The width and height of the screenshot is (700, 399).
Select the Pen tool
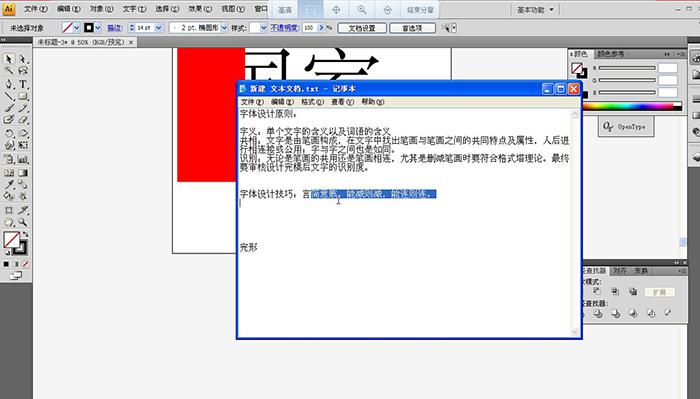pos(9,84)
